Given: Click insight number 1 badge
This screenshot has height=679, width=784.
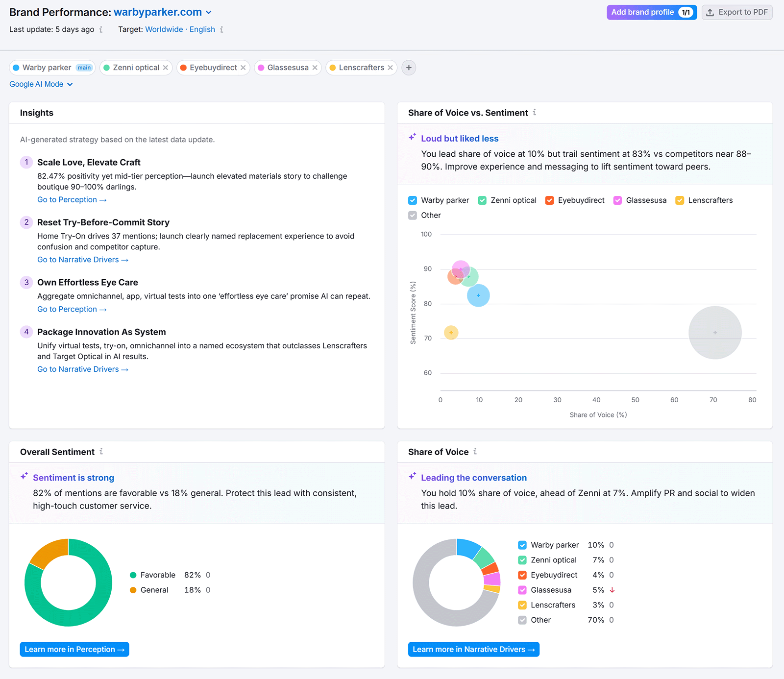Looking at the screenshot, I should coord(26,162).
